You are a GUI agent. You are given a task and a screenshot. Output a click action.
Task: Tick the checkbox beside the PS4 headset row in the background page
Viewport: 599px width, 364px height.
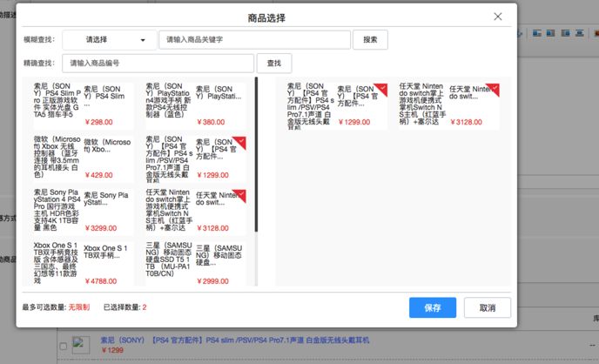click(x=64, y=346)
